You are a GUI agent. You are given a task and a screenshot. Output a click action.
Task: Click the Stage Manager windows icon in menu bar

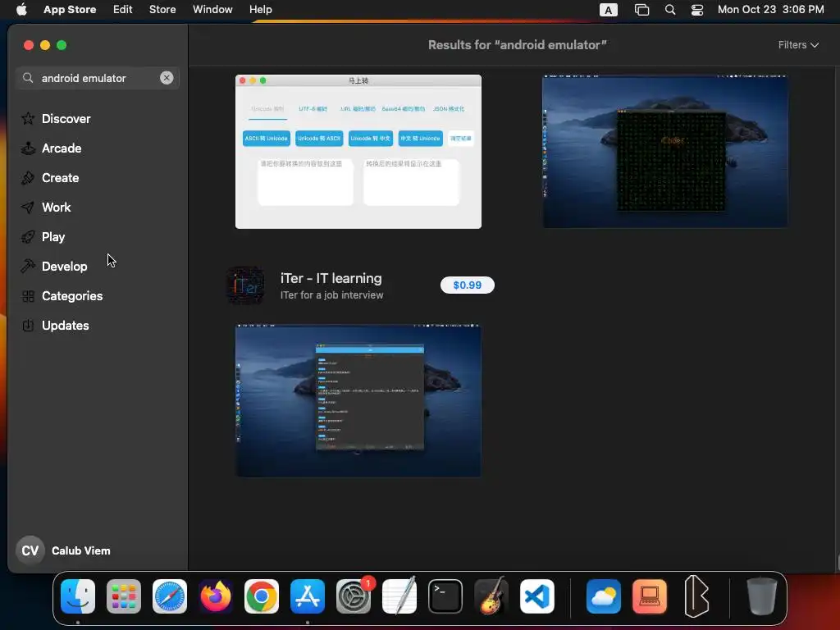641,10
